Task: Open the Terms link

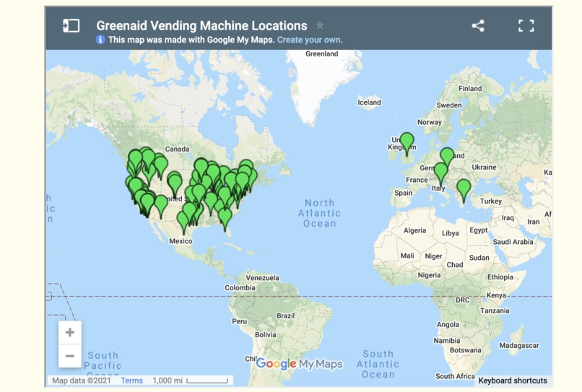Action: pos(131,380)
